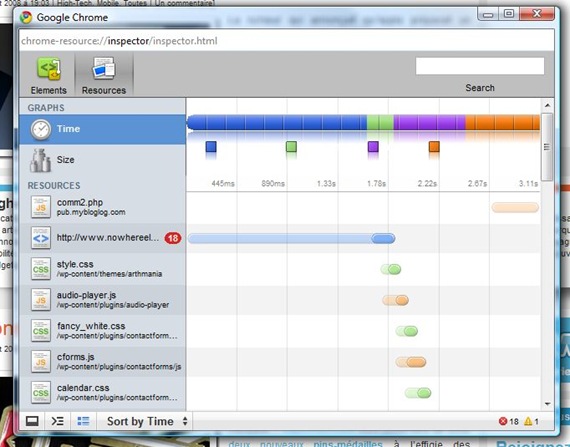This screenshot has height=447, width=570.
Task: Click the audio-player.js timeline bar
Action: (x=396, y=300)
